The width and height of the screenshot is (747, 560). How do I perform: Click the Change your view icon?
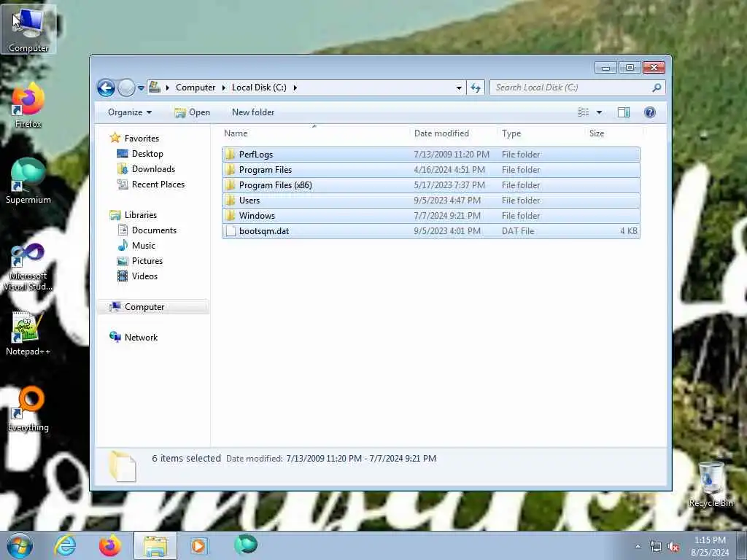pyautogui.click(x=583, y=112)
